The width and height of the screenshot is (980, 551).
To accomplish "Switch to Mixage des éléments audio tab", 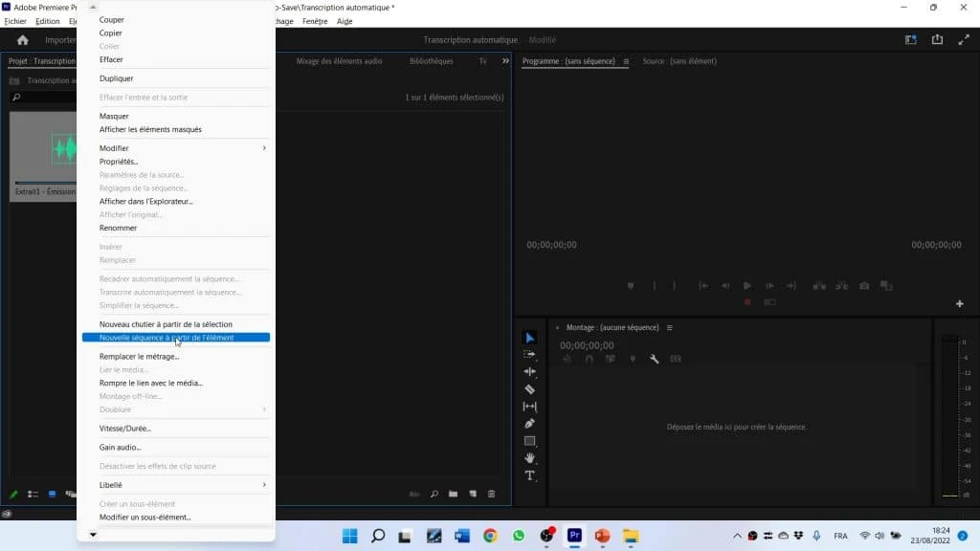I will [x=340, y=61].
